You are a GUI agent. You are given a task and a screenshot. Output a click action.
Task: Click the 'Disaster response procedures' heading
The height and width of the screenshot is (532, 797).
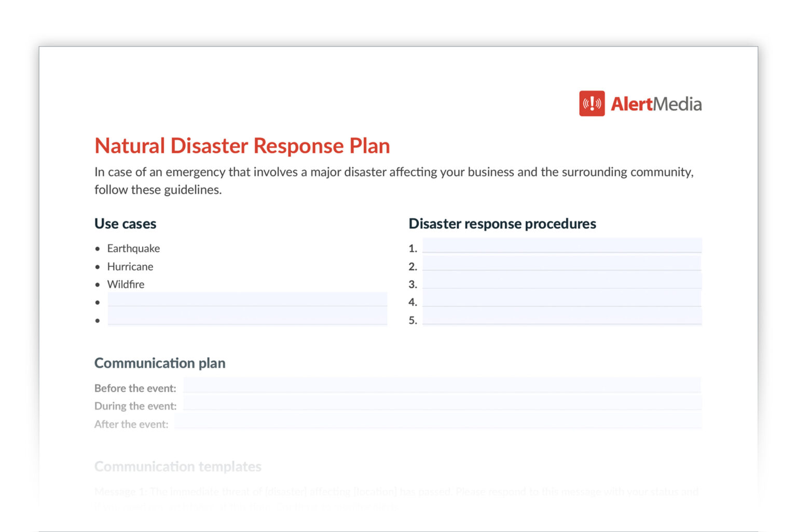[x=502, y=224]
